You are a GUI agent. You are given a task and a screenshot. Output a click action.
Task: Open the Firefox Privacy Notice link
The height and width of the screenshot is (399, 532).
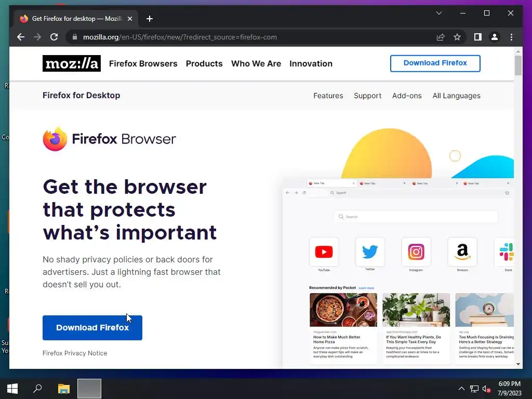pos(75,353)
